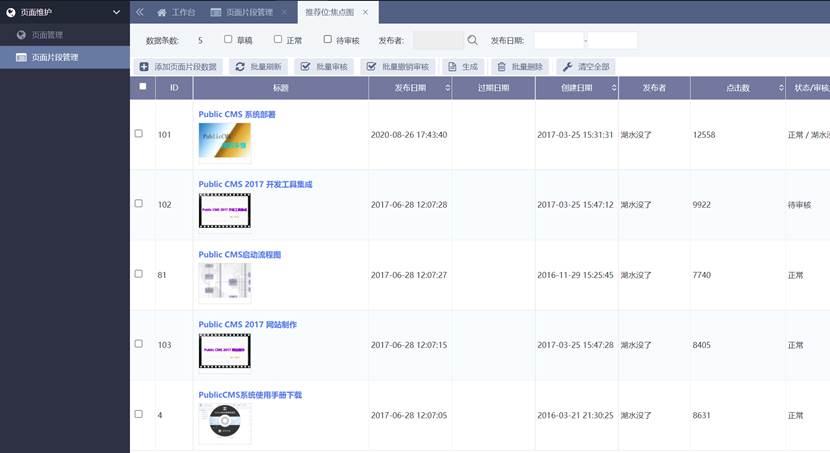Screen dimensions: 830x453
Task: Select 页面管理 in the sidebar
Action: coord(48,35)
